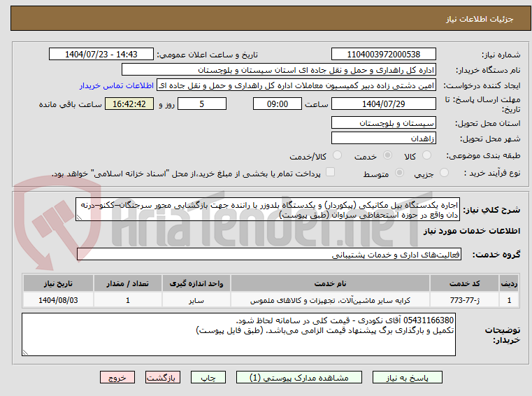Screen dimensions: 532x396
Task: Click the ساعت باقی مانده label
Action: tap(71, 104)
